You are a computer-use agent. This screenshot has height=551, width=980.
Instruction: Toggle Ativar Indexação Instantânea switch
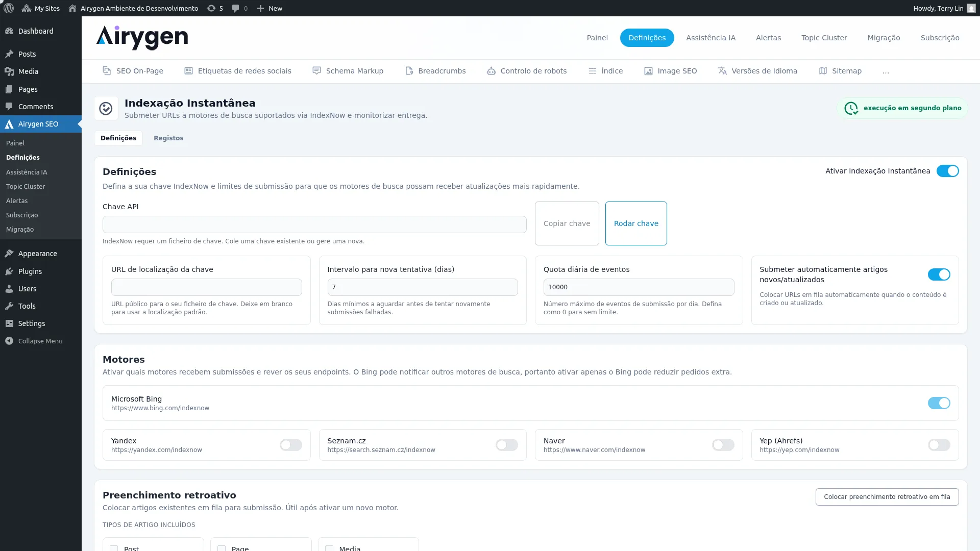click(x=947, y=171)
